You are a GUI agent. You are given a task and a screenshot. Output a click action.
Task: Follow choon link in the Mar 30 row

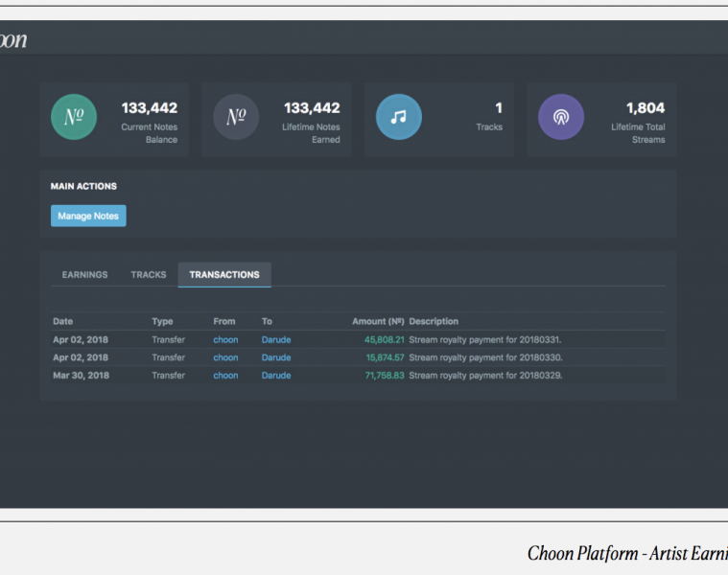pos(225,376)
